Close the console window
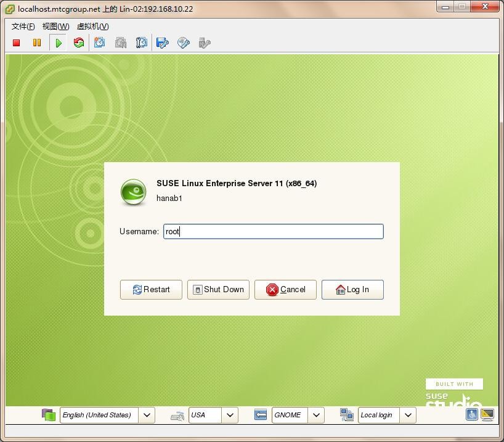Screen dimensions: 504x442 (x=486, y=6)
